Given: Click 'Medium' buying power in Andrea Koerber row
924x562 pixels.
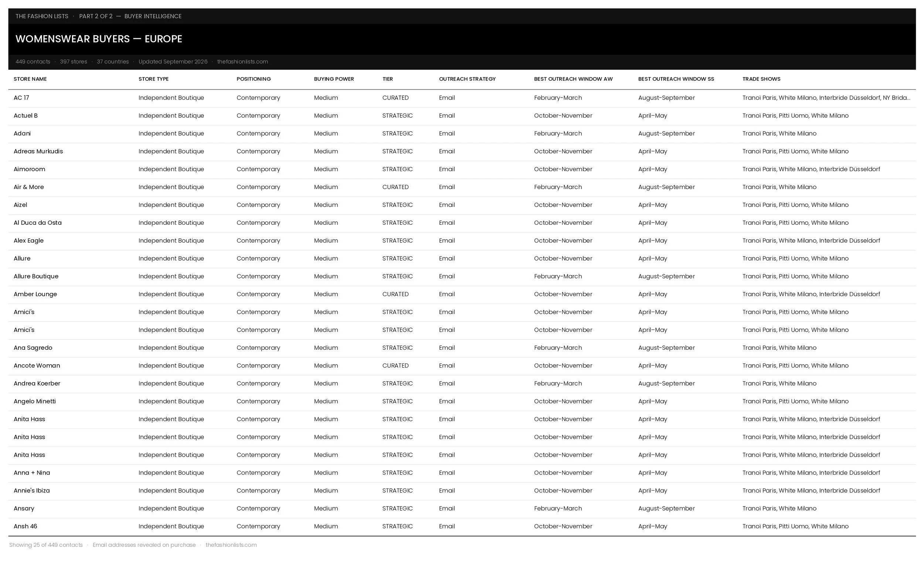Looking at the screenshot, I should point(326,383).
